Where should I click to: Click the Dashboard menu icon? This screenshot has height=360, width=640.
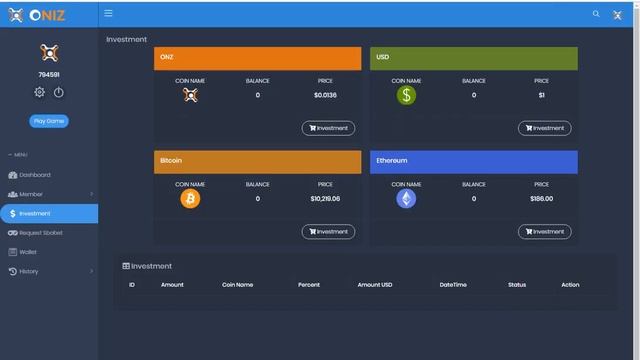pyautogui.click(x=13, y=175)
